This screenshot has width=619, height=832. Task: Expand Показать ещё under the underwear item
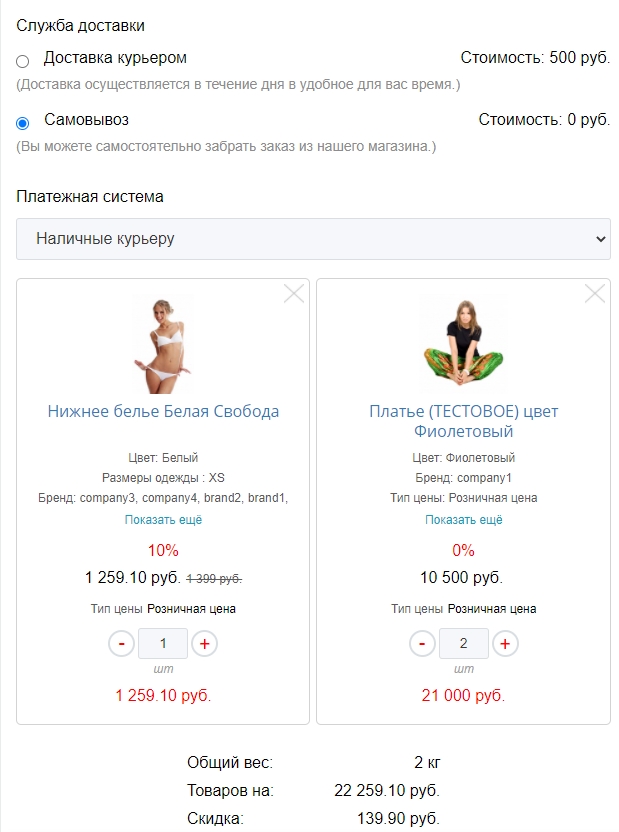click(163, 519)
